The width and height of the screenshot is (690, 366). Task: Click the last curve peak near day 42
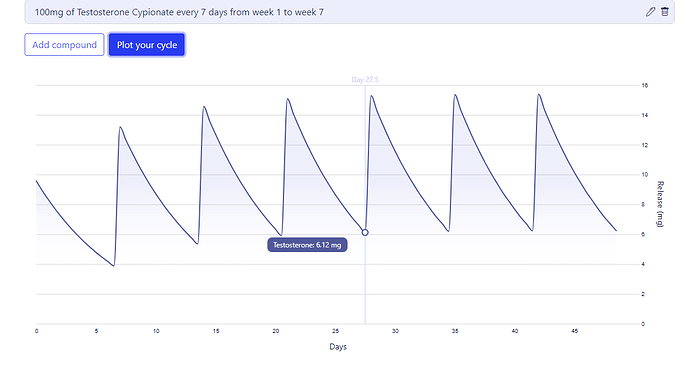(539, 95)
